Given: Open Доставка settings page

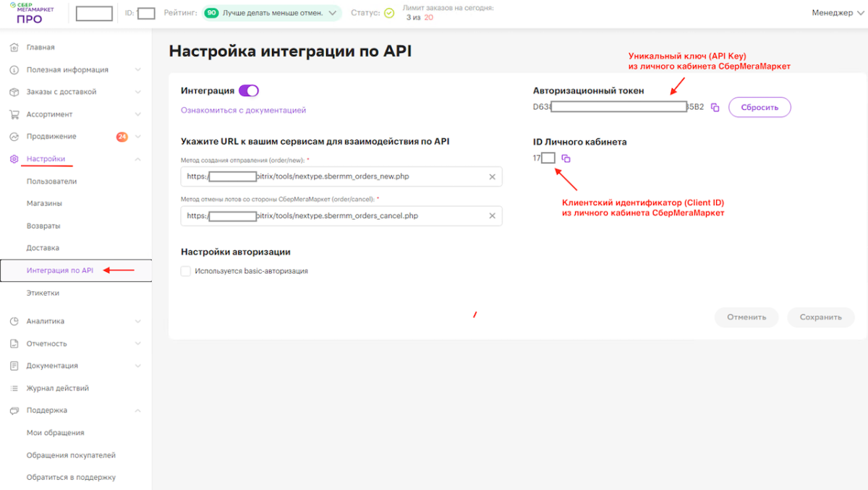Looking at the screenshot, I should [43, 248].
